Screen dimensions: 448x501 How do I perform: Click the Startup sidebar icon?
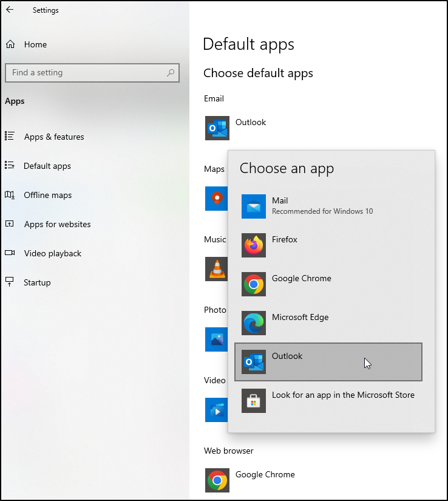10,282
